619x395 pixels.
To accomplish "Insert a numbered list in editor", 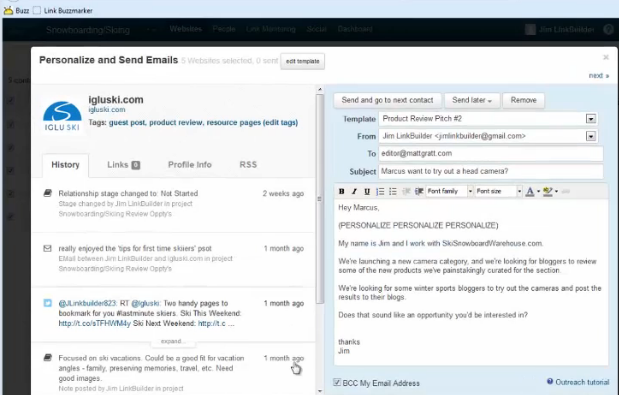I will click(380, 191).
